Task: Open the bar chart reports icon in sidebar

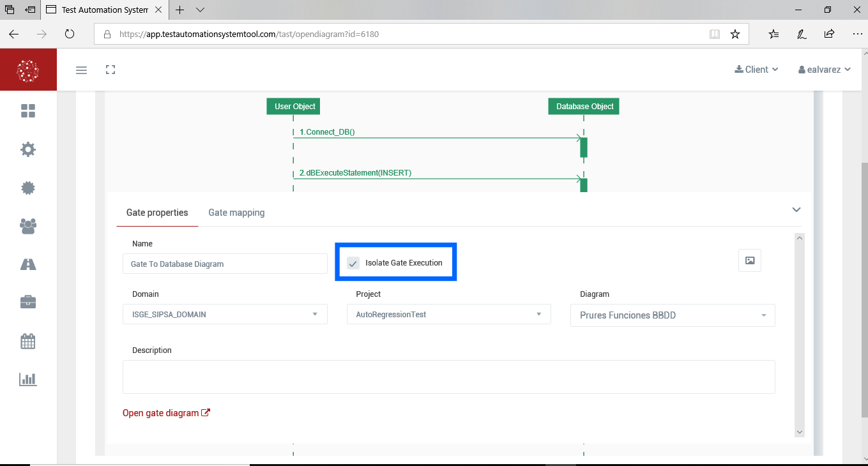Action: 28,379
